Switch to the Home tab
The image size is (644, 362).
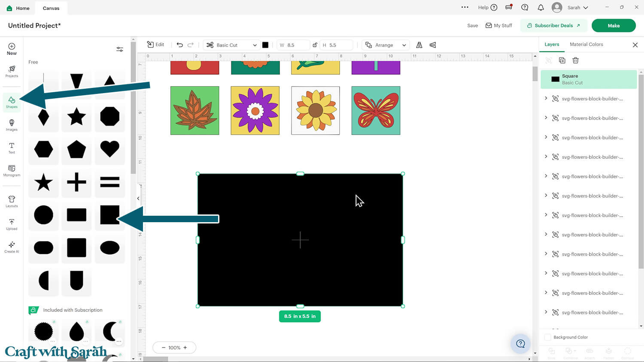pyautogui.click(x=18, y=8)
